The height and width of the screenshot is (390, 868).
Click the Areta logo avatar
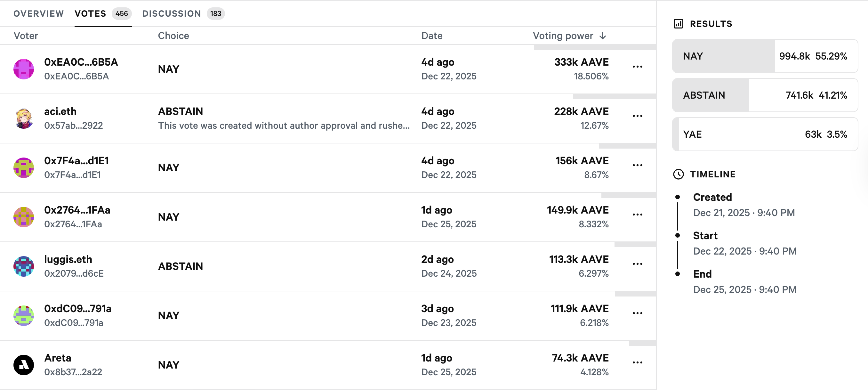click(x=24, y=365)
